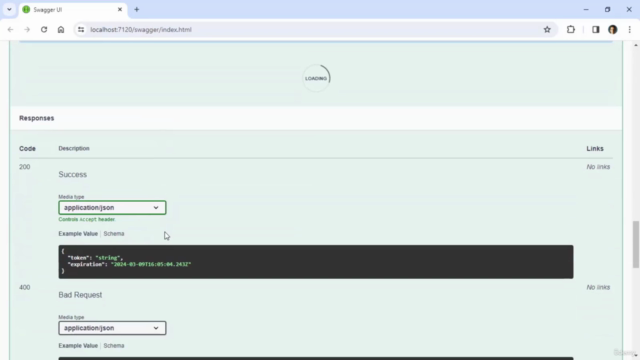Image resolution: width=640 pixels, height=360 pixels.
Task: Click the address bar URL
Action: tap(141, 29)
